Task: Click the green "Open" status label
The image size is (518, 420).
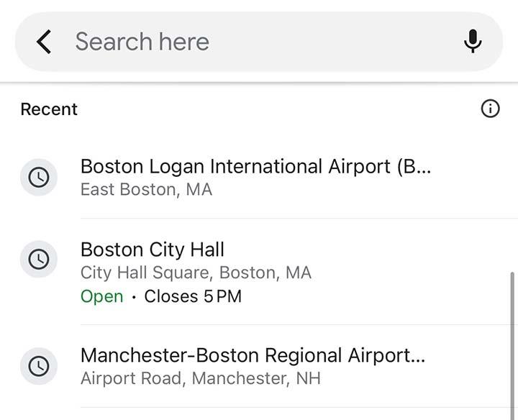Action: [101, 296]
